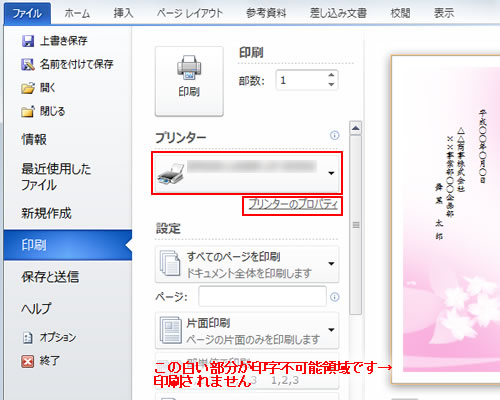Click the 閉じる folder icon
The image size is (500, 400).
coord(28,111)
